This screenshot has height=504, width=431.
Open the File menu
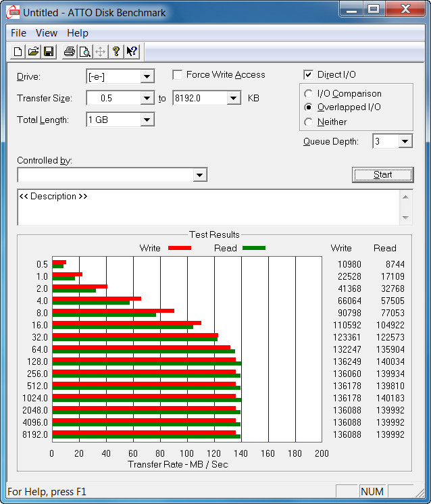pyautogui.click(x=18, y=33)
